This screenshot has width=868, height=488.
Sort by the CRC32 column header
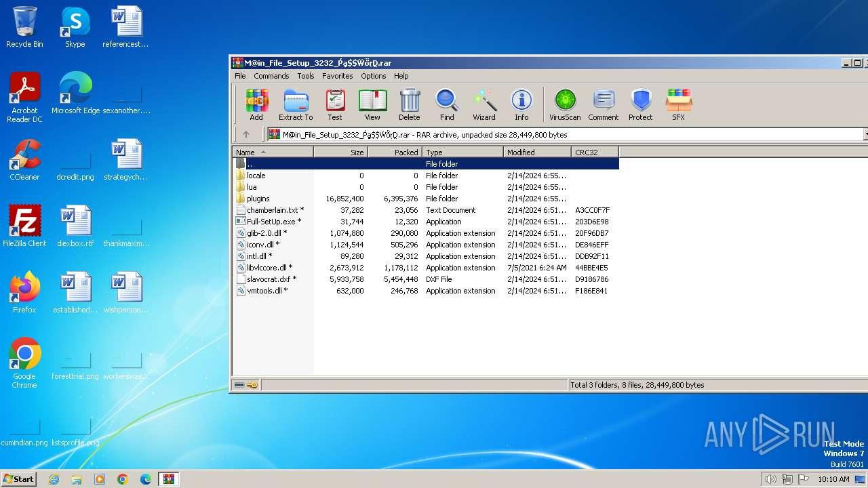(x=595, y=152)
